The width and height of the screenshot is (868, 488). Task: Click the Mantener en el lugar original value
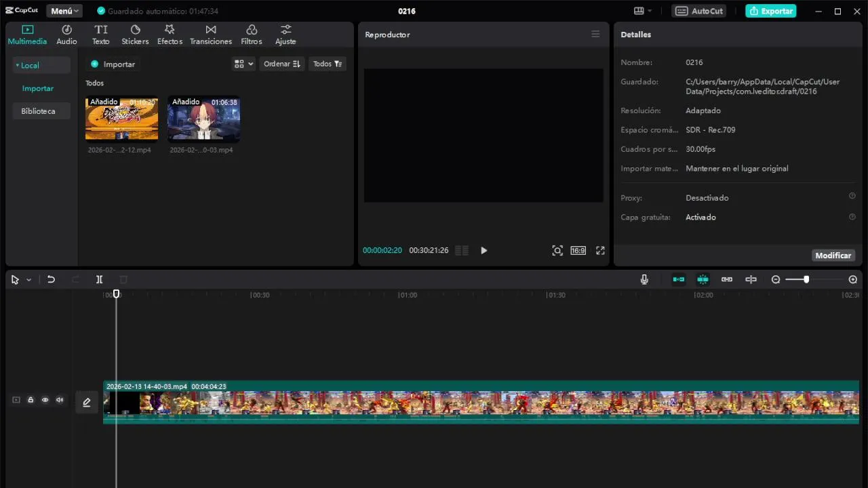(x=737, y=168)
